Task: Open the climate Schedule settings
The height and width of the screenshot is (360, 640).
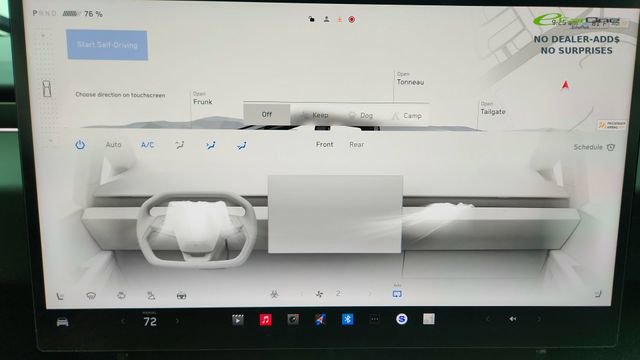Action: 594,147
